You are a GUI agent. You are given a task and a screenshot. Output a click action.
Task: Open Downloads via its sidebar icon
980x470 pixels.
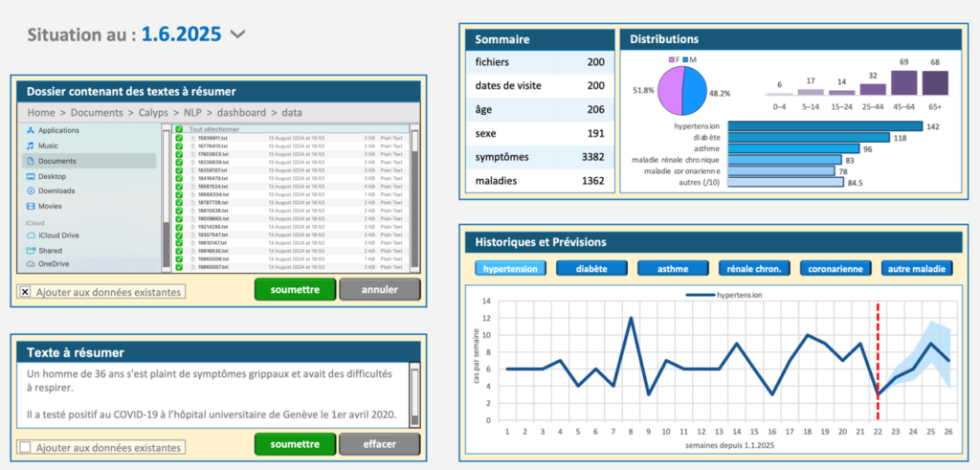[x=31, y=190]
